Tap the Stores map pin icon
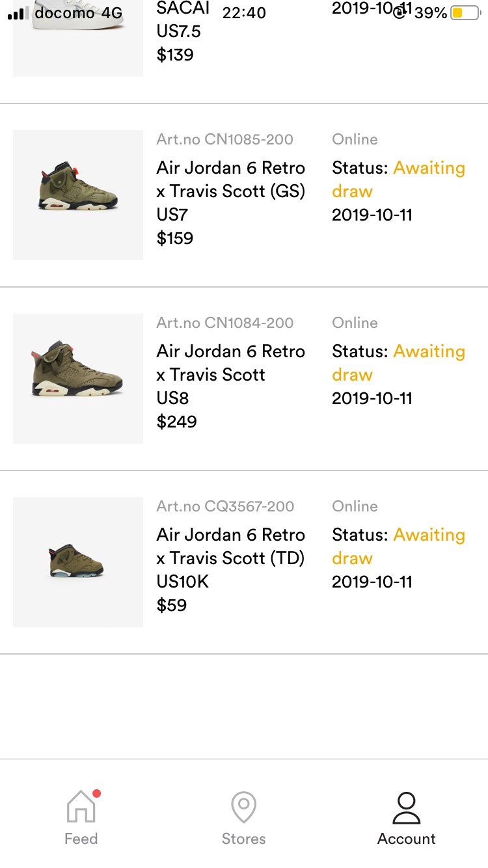This screenshot has height=868, width=488. (244, 807)
